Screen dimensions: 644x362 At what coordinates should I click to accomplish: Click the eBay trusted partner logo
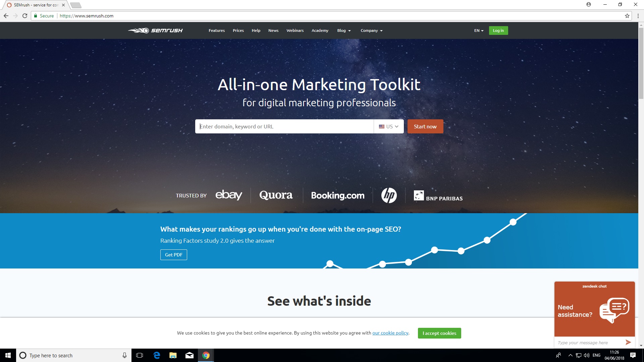tap(228, 195)
